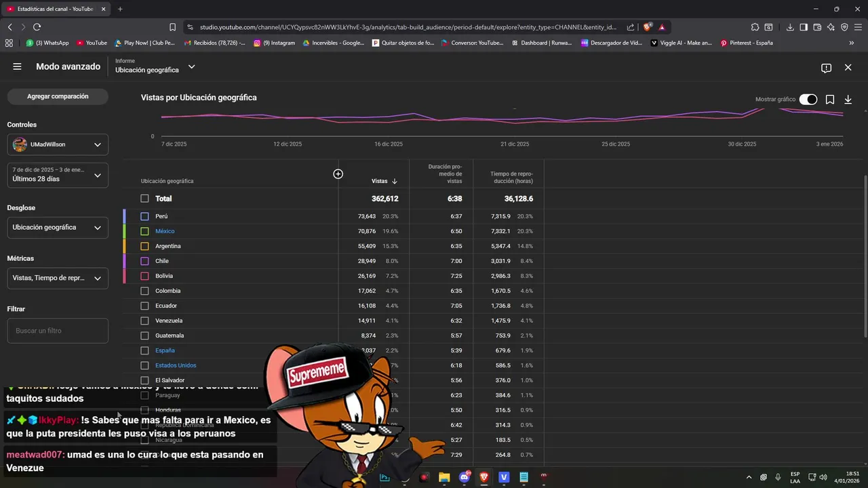868x488 pixels.
Task: Show more bookmarks with the double chevron
Action: [852, 43]
